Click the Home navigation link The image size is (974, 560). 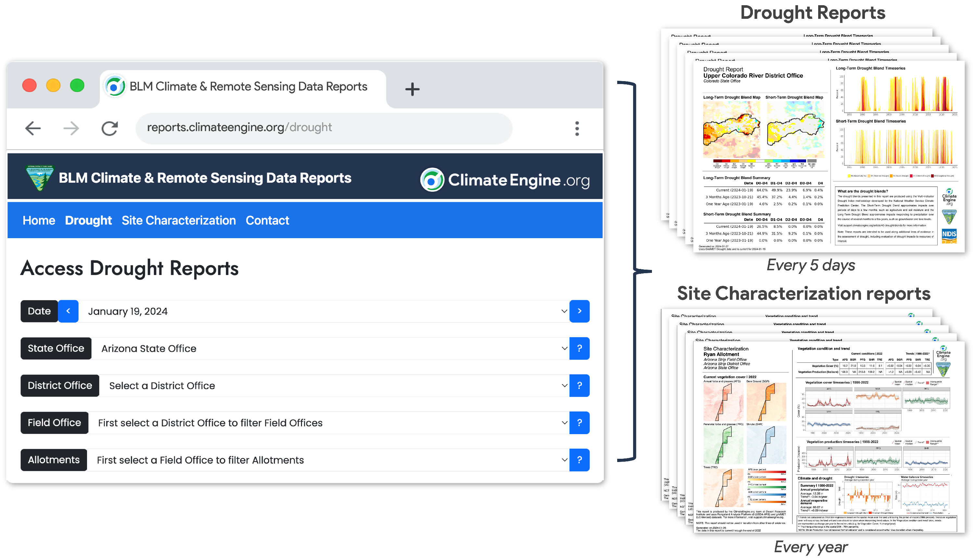pos(39,220)
